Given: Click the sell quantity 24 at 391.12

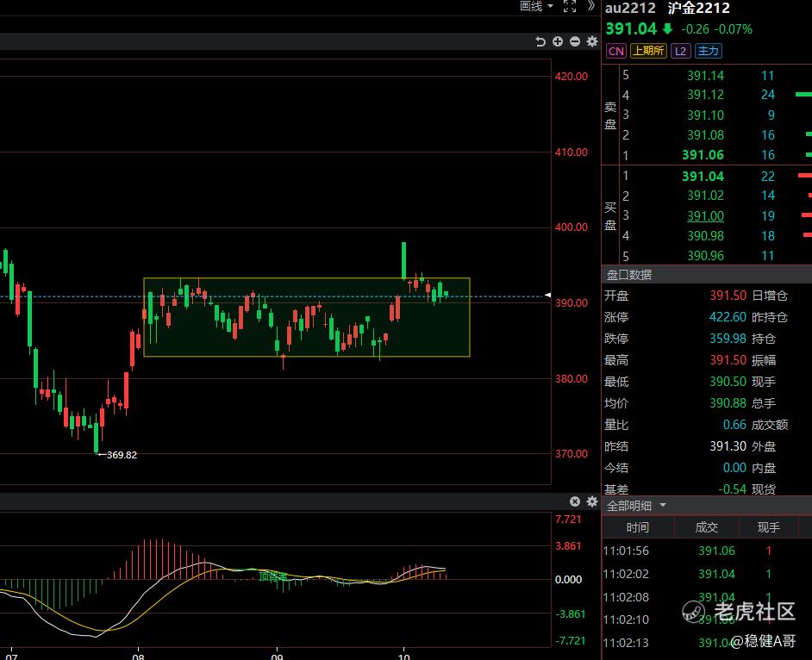Looking at the screenshot, I should 767,95.
